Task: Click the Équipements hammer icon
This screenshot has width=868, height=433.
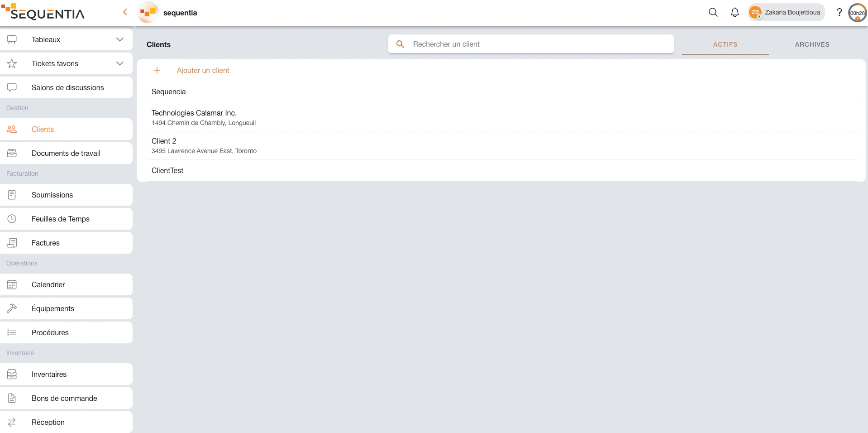Action: 12,308
